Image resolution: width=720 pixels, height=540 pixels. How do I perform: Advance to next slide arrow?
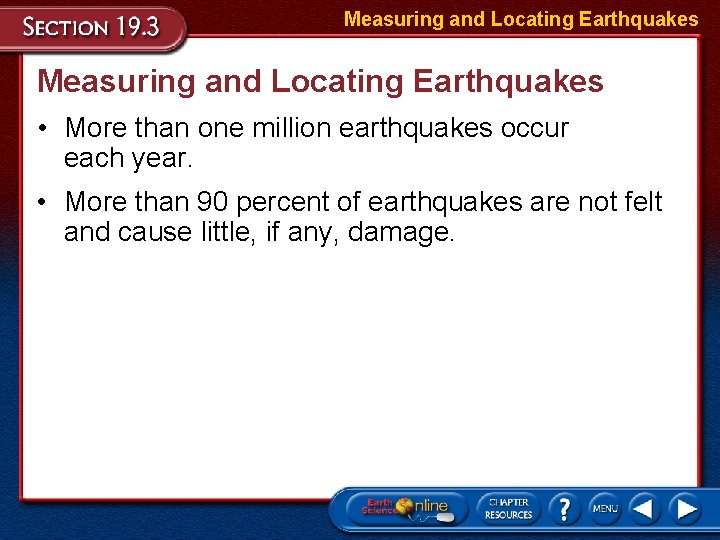[686, 509]
